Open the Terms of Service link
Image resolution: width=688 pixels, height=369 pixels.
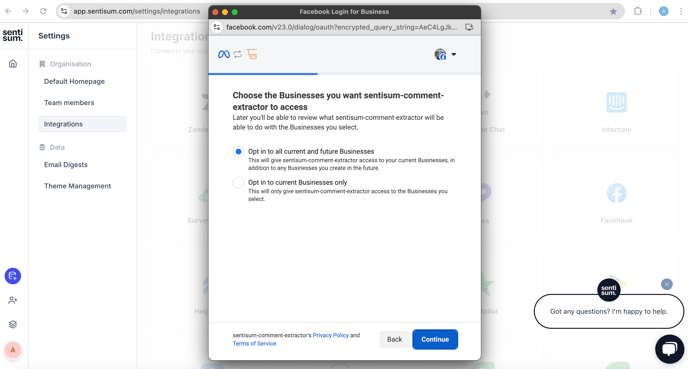click(x=254, y=344)
